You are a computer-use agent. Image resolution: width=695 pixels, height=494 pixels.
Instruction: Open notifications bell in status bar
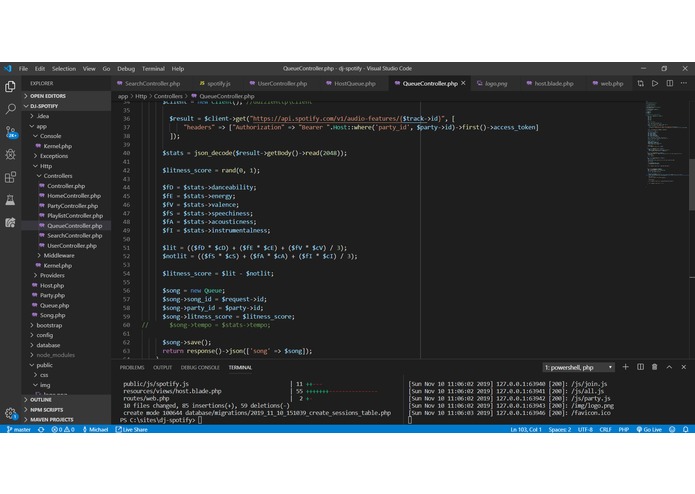click(x=686, y=429)
